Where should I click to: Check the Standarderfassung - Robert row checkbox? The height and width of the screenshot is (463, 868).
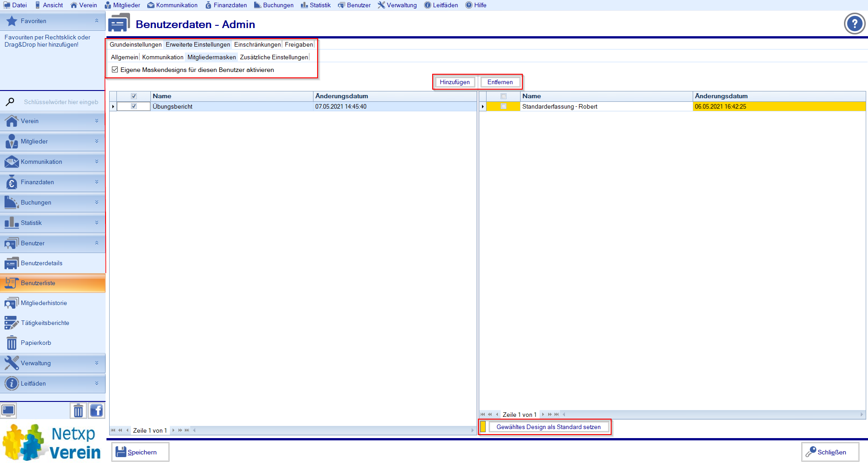pyautogui.click(x=503, y=106)
